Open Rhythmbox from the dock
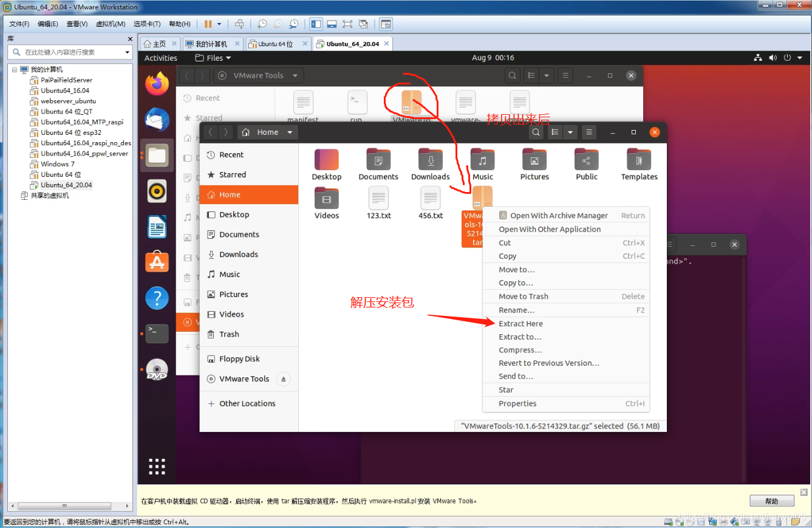812x528 pixels. 157,191
